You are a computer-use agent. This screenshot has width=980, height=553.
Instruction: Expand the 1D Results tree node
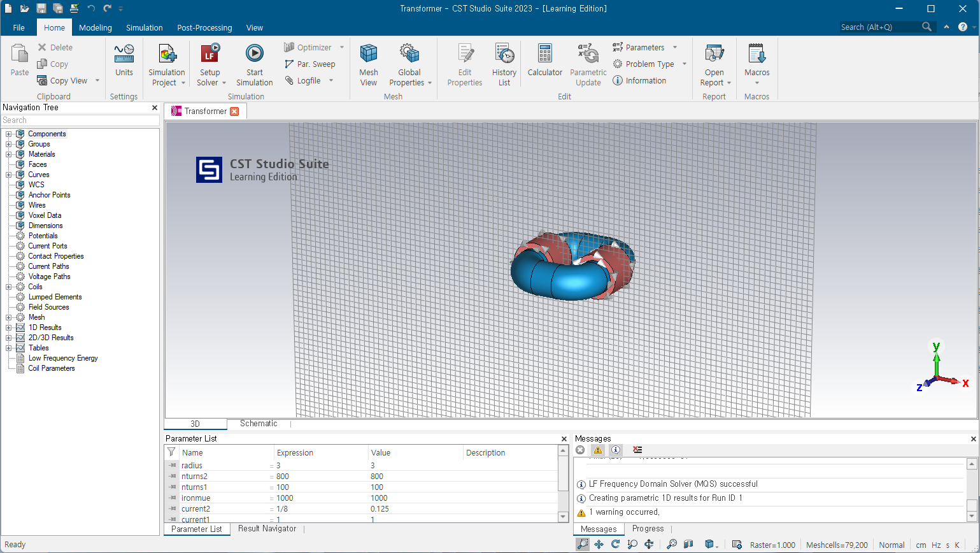9,327
